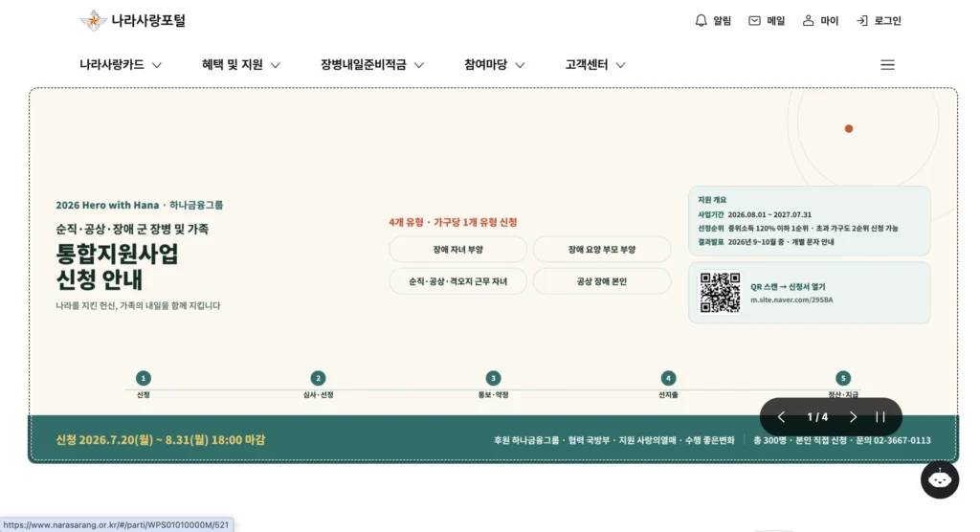Screen dimensions: 980x532
Task: Click the 나라사랑포털 star logo
Action: pyautogui.click(x=93, y=21)
